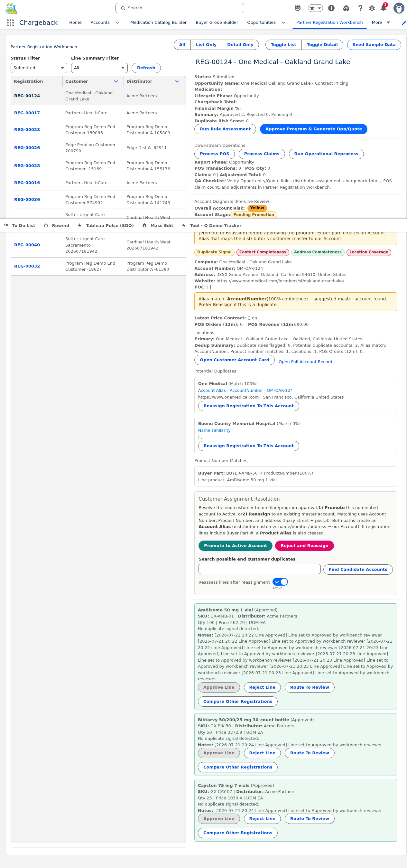Click the Duplicate Signal badge
Viewport: 407px width, 868px height.
pyautogui.click(x=214, y=252)
